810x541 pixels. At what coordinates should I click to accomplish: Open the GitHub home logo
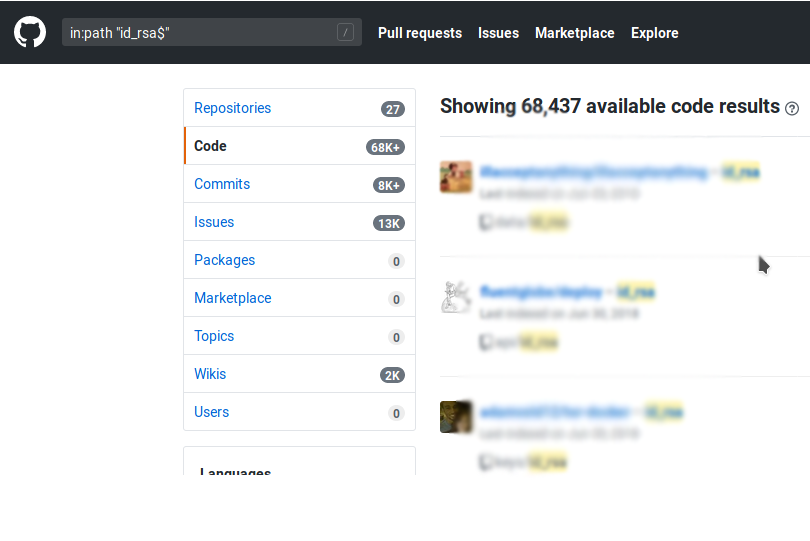(x=30, y=32)
